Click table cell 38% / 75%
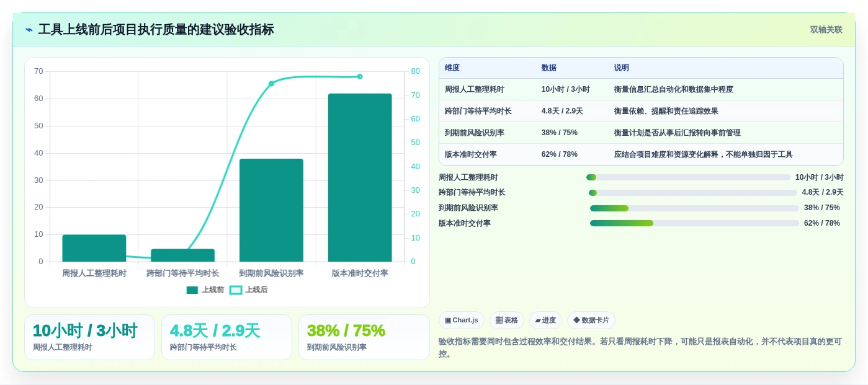This screenshot has width=868, height=385. pyautogui.click(x=560, y=133)
